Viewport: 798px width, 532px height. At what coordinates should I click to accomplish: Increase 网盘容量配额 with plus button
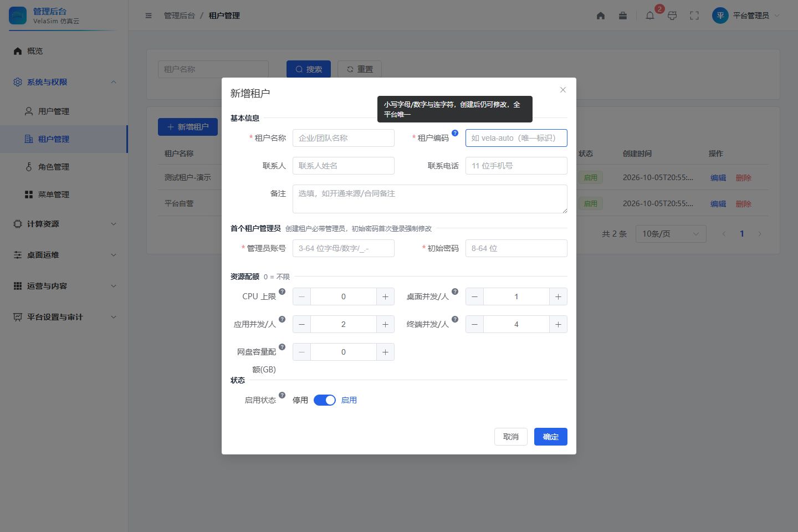385,352
